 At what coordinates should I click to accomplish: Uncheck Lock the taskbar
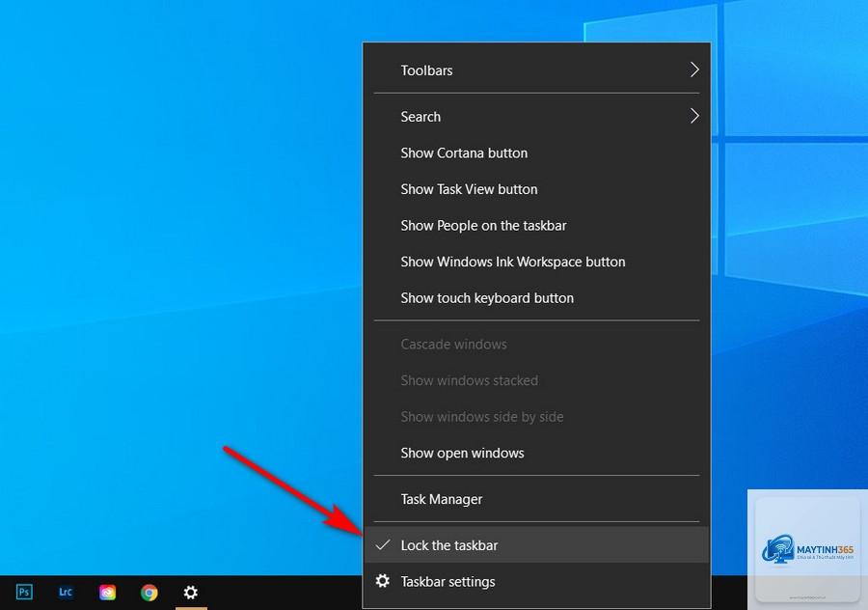coord(536,545)
